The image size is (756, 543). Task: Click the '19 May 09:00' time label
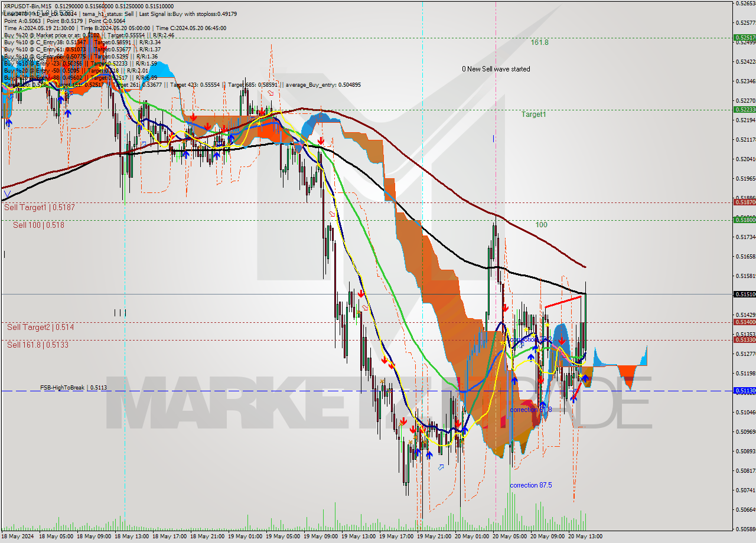pos(321,537)
